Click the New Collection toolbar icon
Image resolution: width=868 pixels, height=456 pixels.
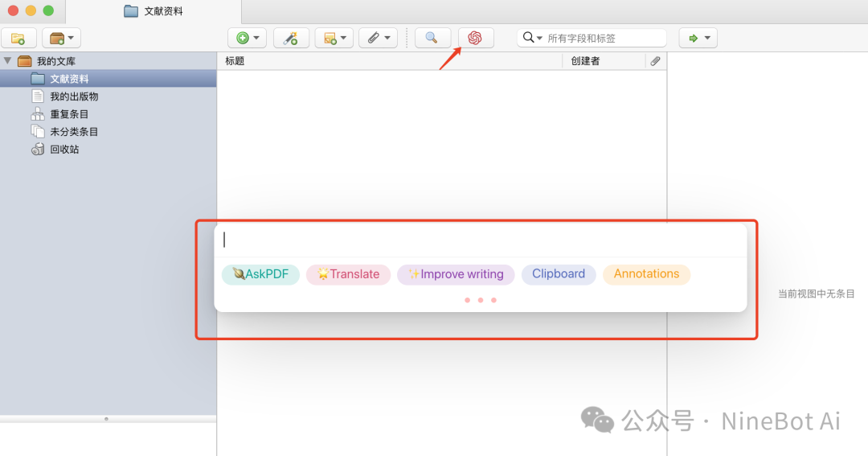pos(18,39)
